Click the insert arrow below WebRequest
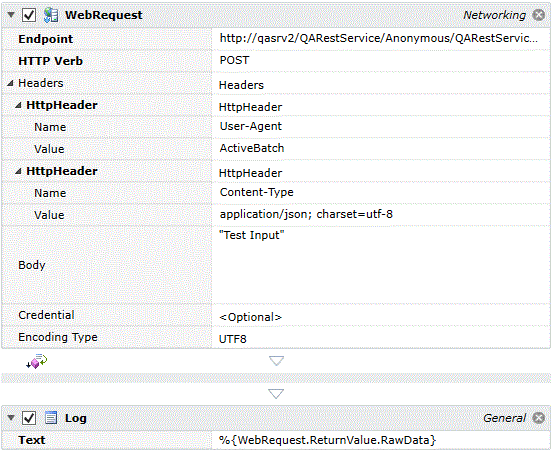The height and width of the screenshot is (454, 555). (x=276, y=361)
